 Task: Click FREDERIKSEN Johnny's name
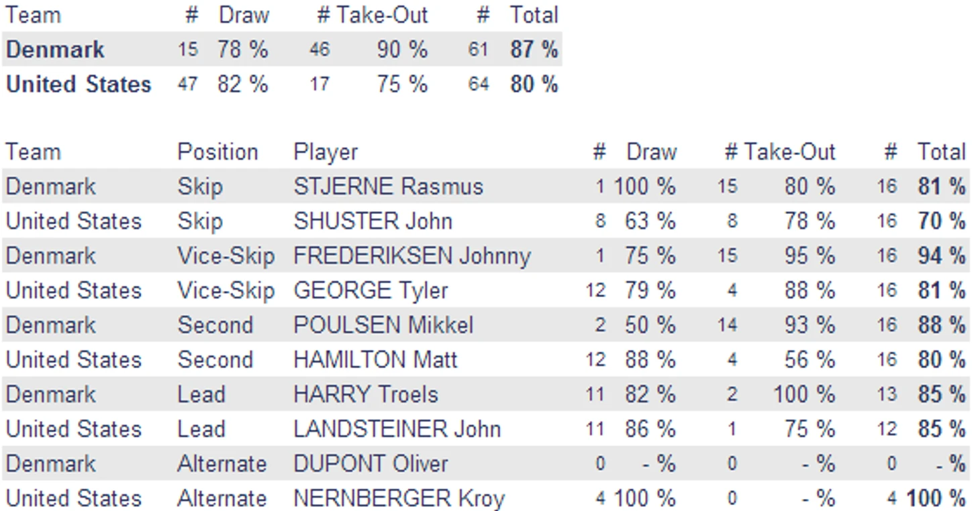412,256
